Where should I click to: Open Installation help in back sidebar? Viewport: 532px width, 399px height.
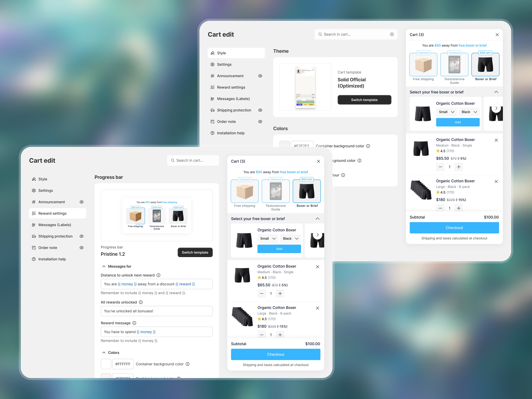coord(230,133)
